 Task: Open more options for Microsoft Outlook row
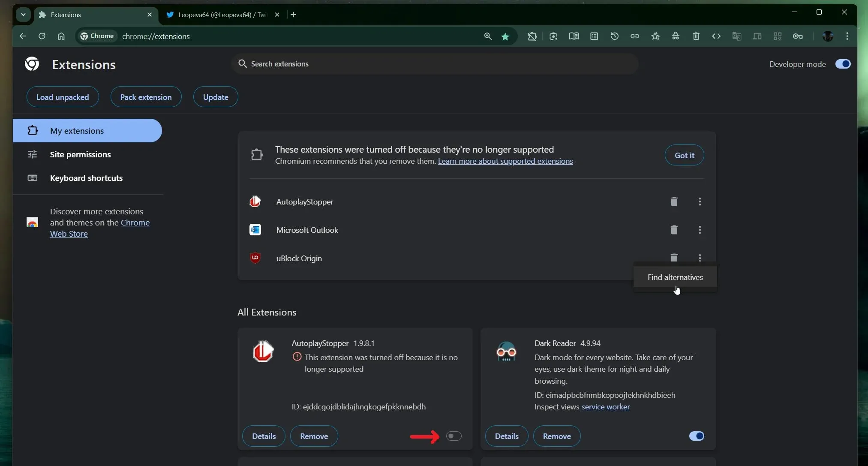[x=700, y=230]
